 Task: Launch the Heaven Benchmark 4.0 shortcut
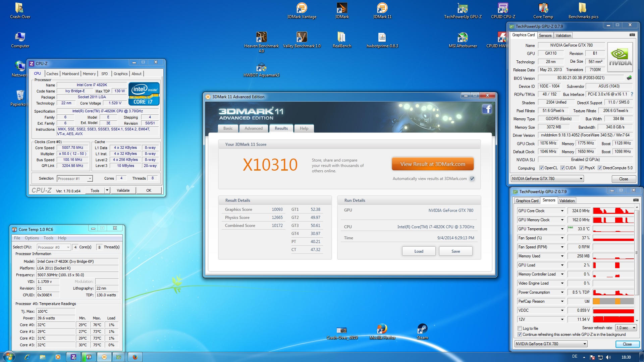click(261, 42)
